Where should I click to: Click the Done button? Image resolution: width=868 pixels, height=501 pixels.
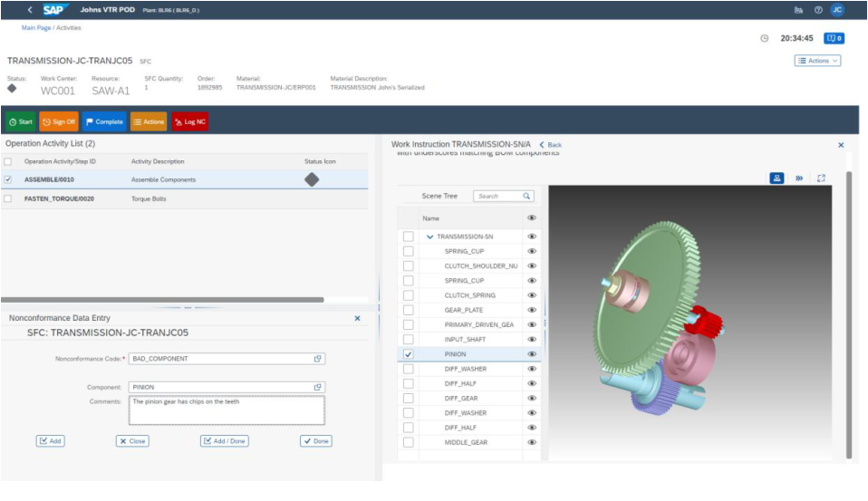[x=316, y=441]
